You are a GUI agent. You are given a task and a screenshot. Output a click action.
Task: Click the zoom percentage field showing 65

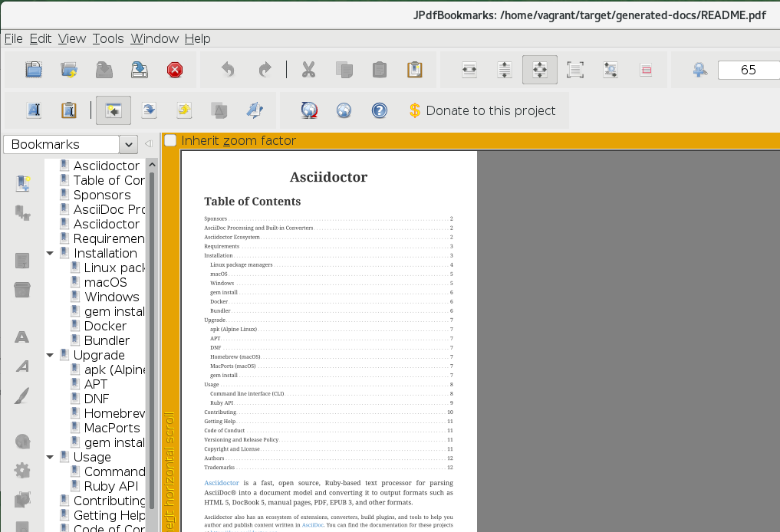point(749,70)
